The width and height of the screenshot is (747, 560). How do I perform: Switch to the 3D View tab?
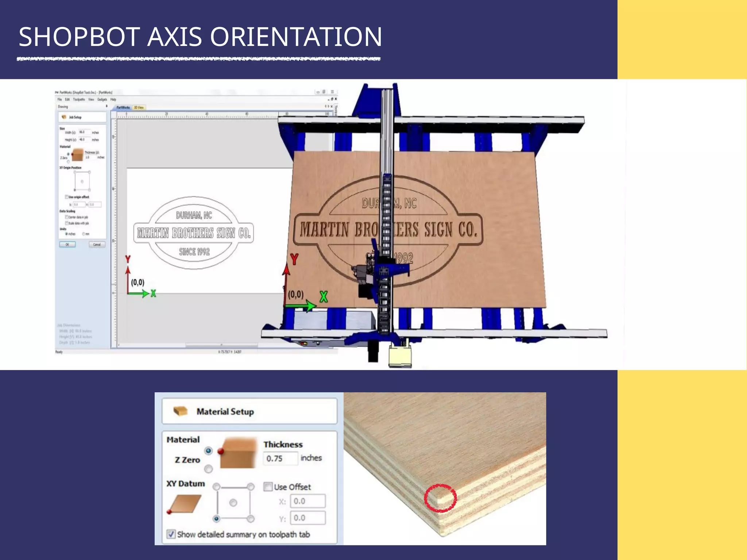coord(139,108)
